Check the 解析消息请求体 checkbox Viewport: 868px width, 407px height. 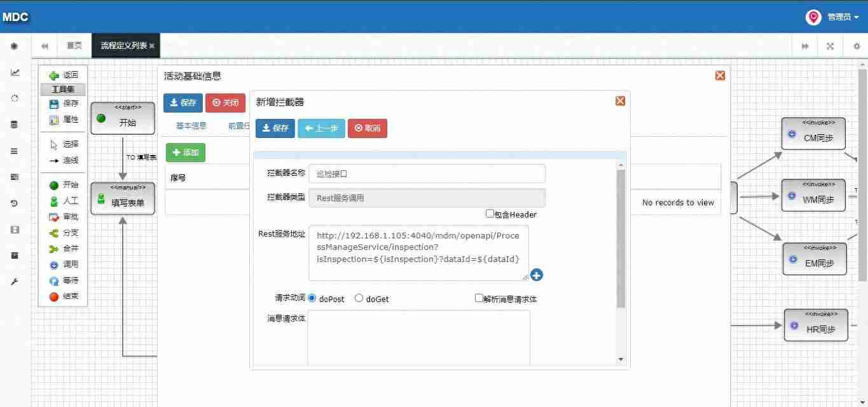click(479, 298)
